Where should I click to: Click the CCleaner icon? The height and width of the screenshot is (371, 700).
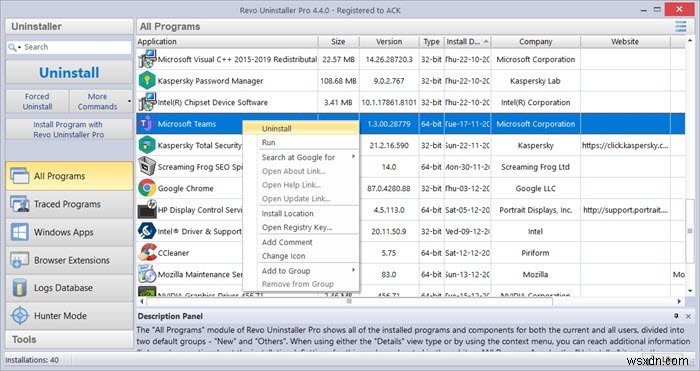point(147,252)
